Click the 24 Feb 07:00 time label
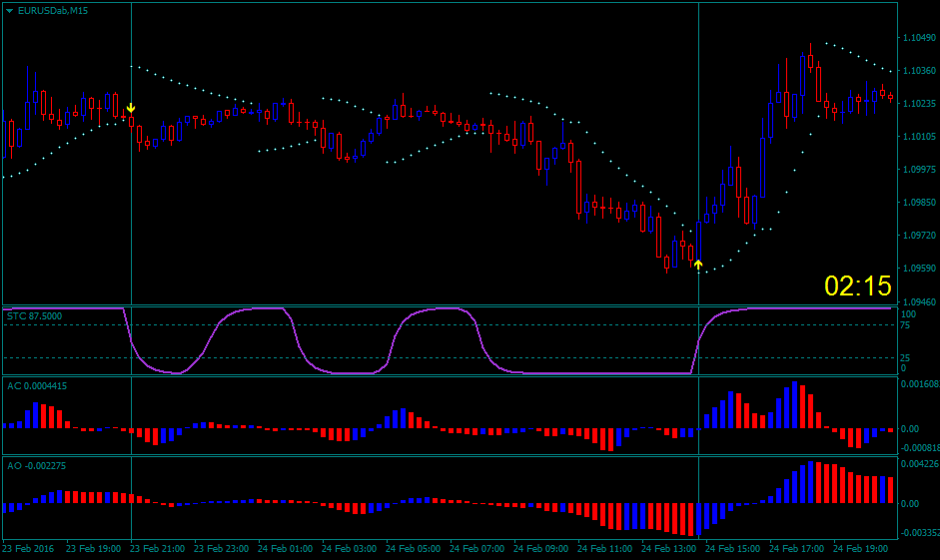Viewport: 940px width, 560px height. [x=477, y=548]
